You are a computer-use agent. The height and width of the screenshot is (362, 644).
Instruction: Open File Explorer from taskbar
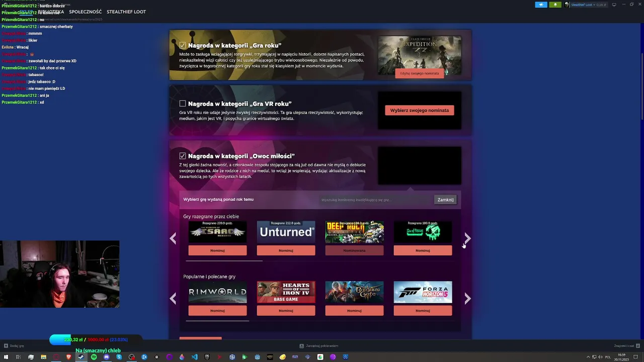43,357
